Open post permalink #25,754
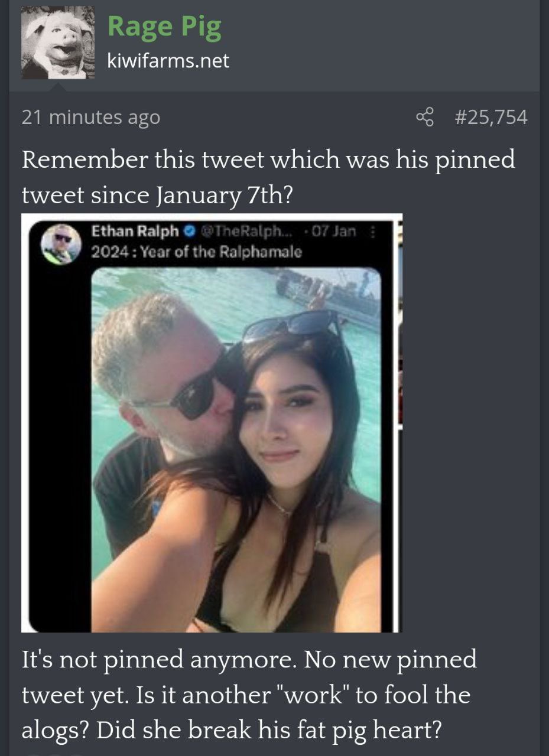This screenshot has width=549, height=756. pyautogui.click(x=491, y=117)
